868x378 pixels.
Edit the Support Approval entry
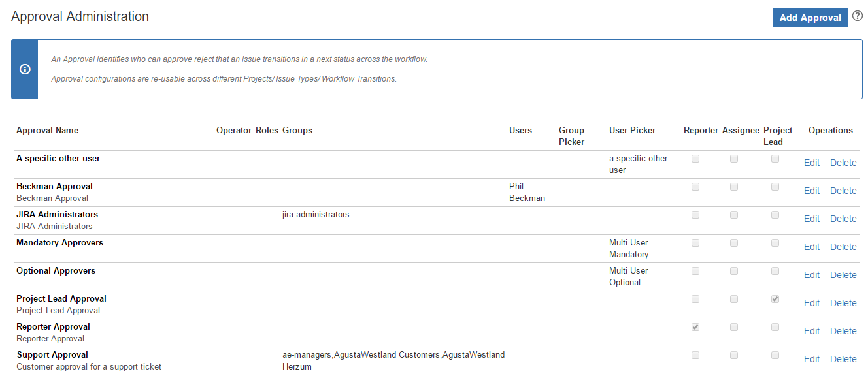811,359
